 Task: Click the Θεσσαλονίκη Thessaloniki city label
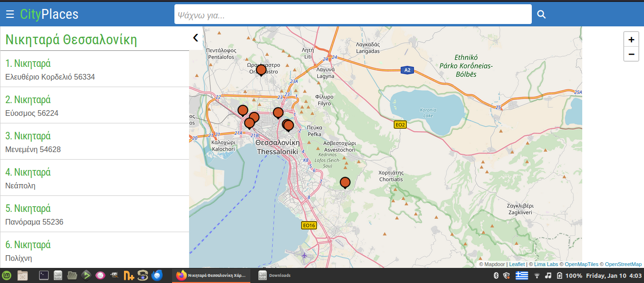tap(277, 147)
